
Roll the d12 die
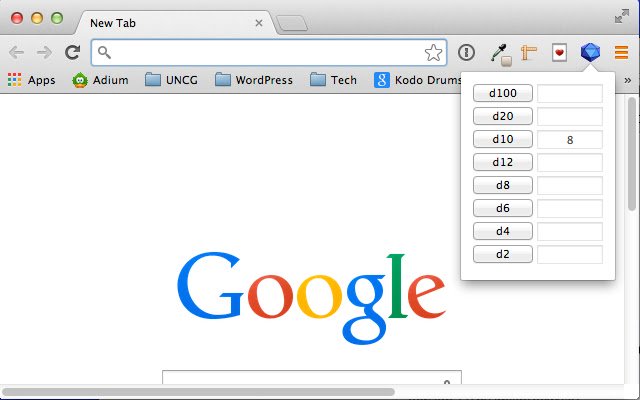[x=503, y=162]
